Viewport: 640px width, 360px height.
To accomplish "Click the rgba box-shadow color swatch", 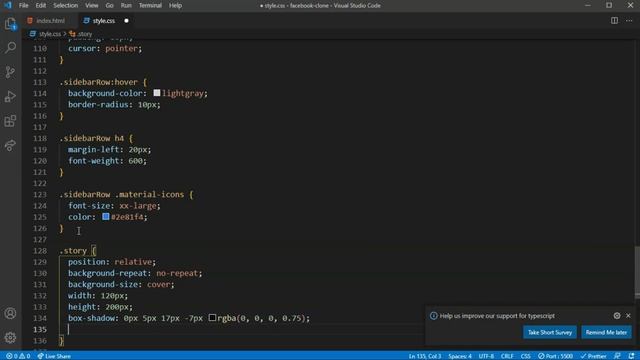I will click(x=212, y=317).
